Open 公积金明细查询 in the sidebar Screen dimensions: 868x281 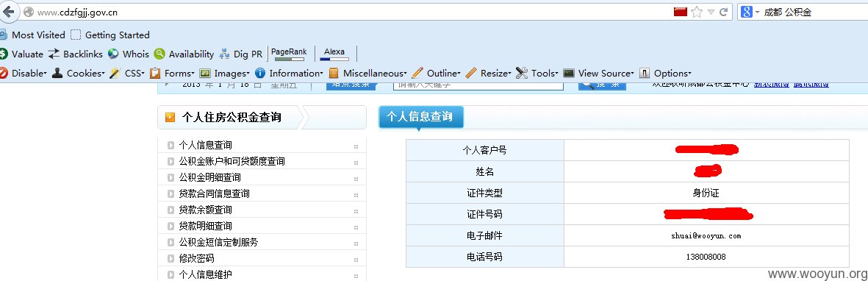point(209,177)
